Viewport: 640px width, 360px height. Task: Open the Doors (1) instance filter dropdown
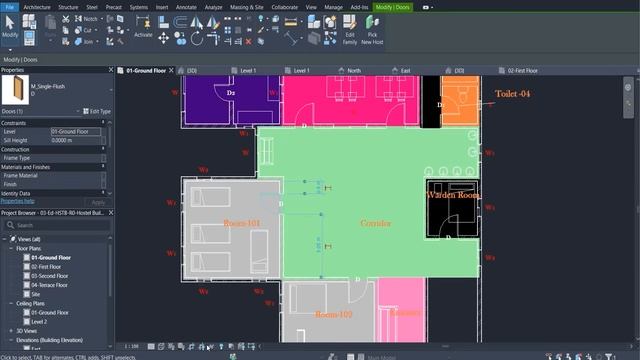pos(78,111)
